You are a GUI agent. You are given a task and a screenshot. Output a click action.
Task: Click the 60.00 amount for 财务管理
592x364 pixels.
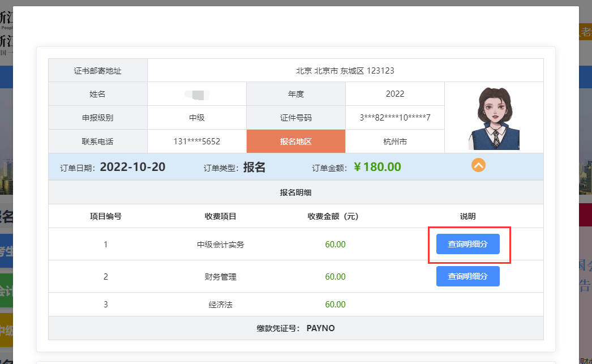point(335,277)
